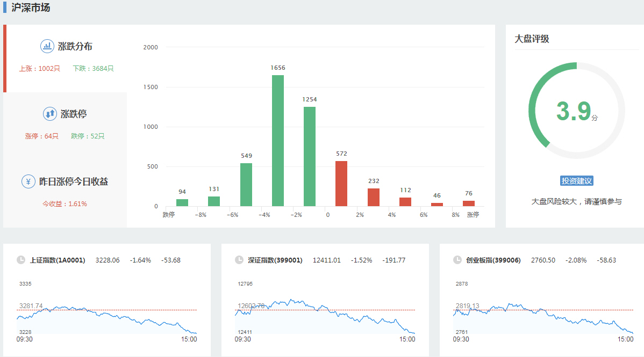This screenshot has width=644, height=357.
Task: Click the 昨日涨停今日收益 yen icon
Action: click(28, 181)
